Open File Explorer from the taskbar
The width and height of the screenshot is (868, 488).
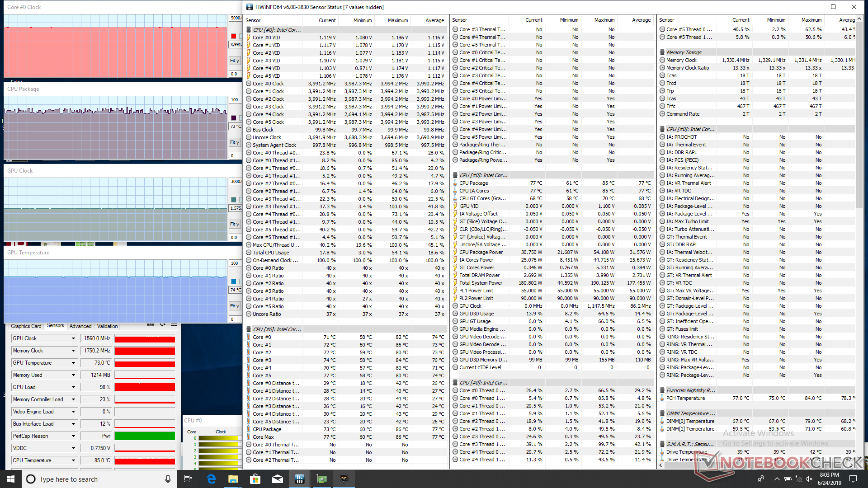click(x=233, y=479)
